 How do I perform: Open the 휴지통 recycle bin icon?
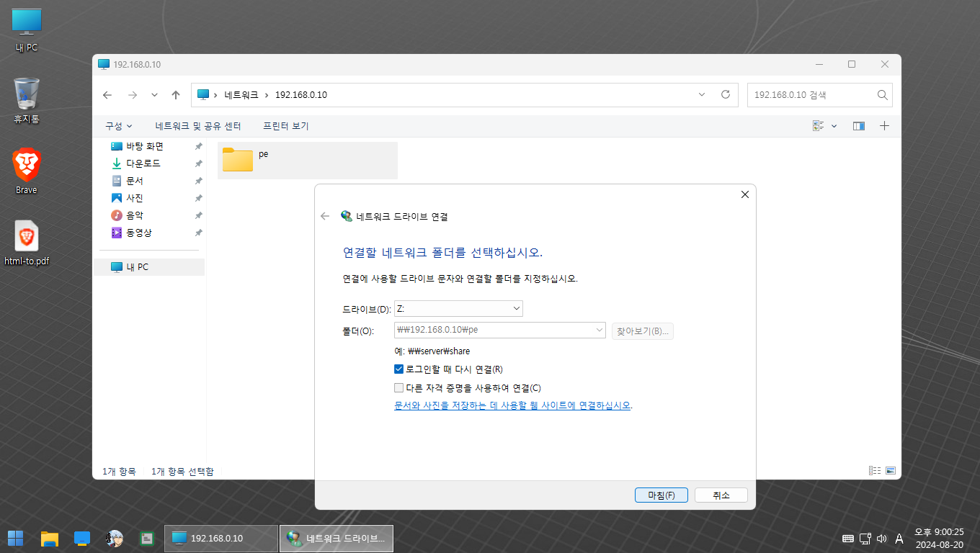click(x=27, y=100)
